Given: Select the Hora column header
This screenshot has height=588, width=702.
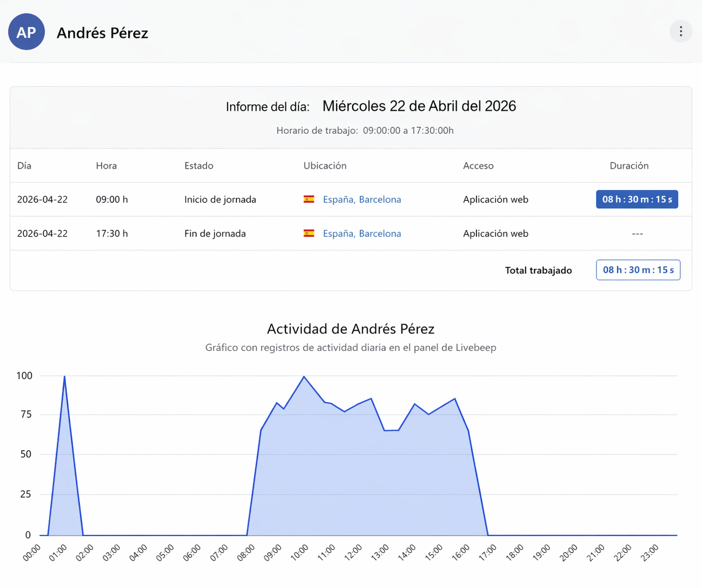Looking at the screenshot, I should 106,165.
